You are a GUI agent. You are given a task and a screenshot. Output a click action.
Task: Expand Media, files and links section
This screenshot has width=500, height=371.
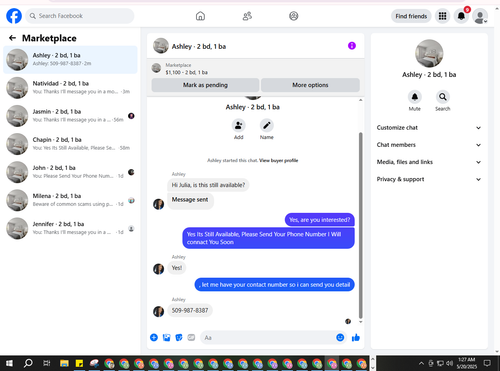(x=429, y=162)
